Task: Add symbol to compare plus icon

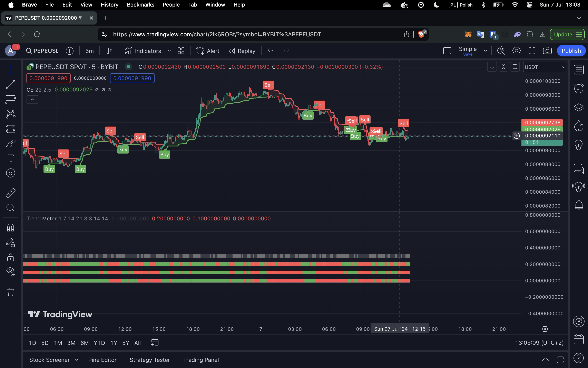Action: (x=69, y=51)
